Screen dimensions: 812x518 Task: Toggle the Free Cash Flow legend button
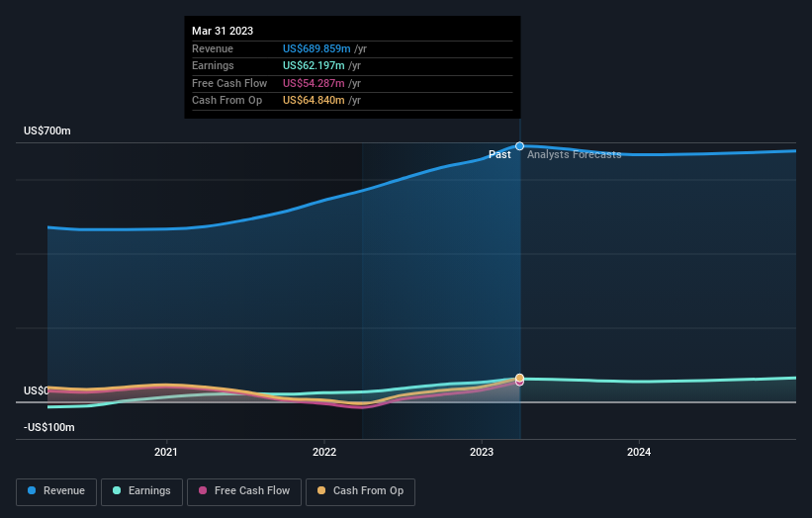coord(244,491)
